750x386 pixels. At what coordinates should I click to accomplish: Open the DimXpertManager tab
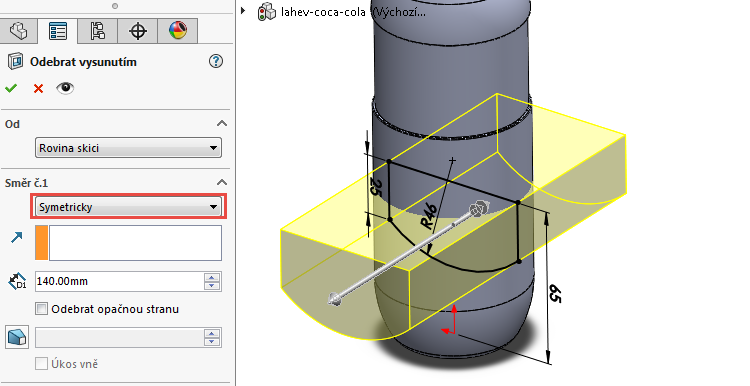(138, 31)
